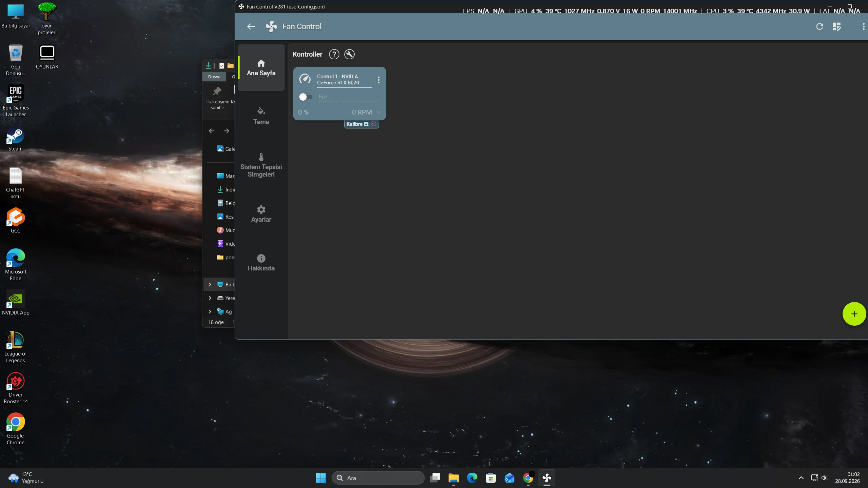The width and height of the screenshot is (868, 488).
Task: Click the refresh sensors icon in Fan Control
Action: 820,26
